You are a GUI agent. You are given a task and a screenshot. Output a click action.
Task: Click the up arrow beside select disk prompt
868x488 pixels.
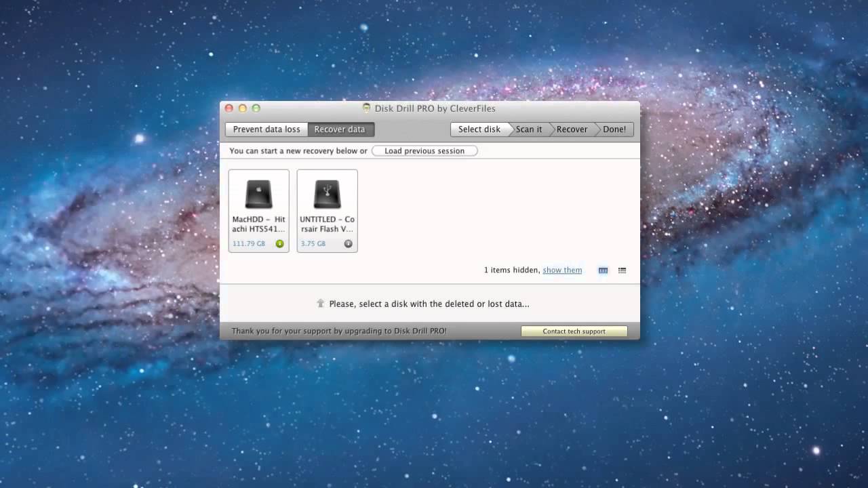321,304
